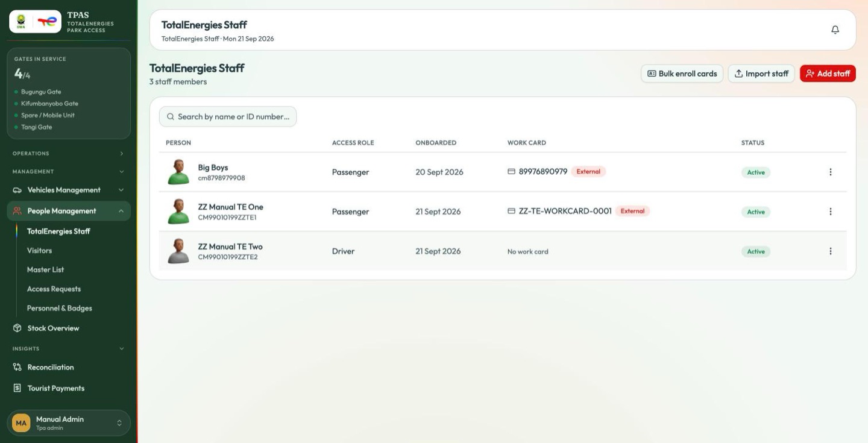Screen dimensions: 868x443
Task: Select Spare / Mobile Unit entry
Action: 48,115
